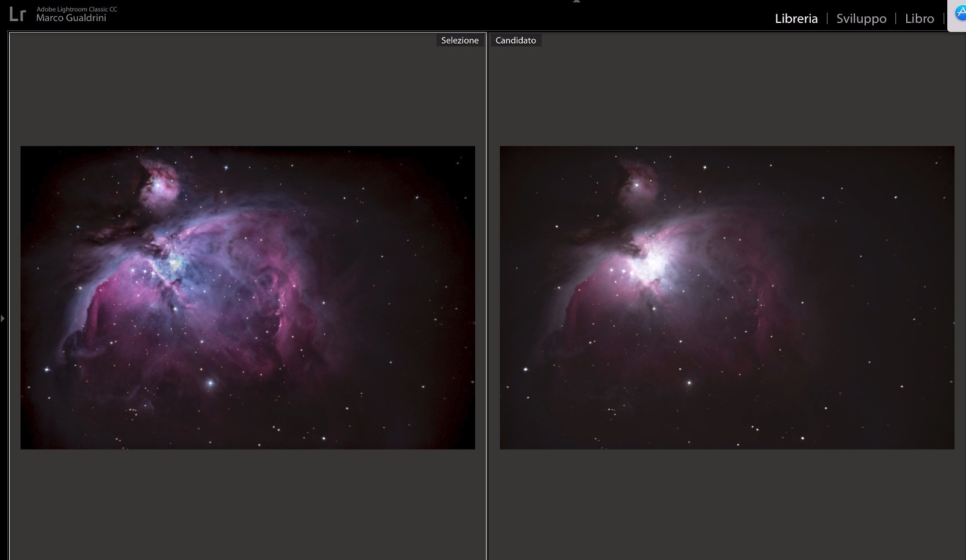Click the Candidato label

(x=516, y=40)
